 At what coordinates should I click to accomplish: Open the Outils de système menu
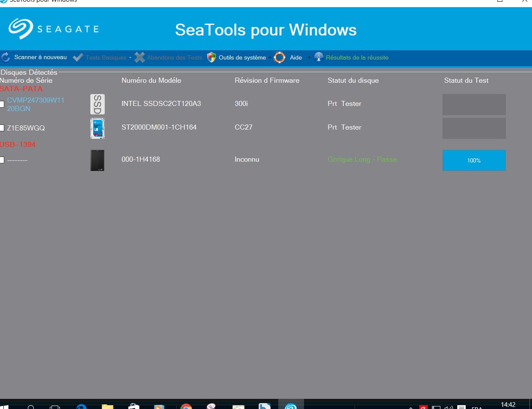coord(242,57)
